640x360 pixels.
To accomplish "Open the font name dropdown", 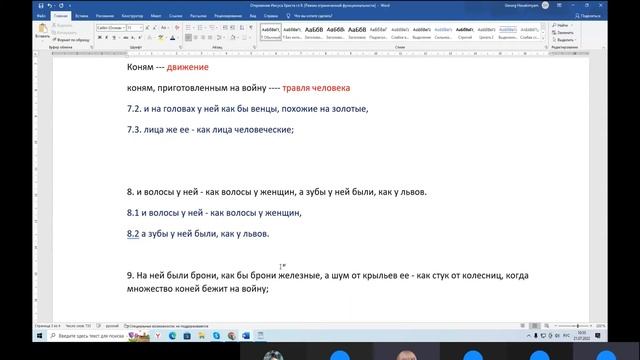I will coord(124,28).
